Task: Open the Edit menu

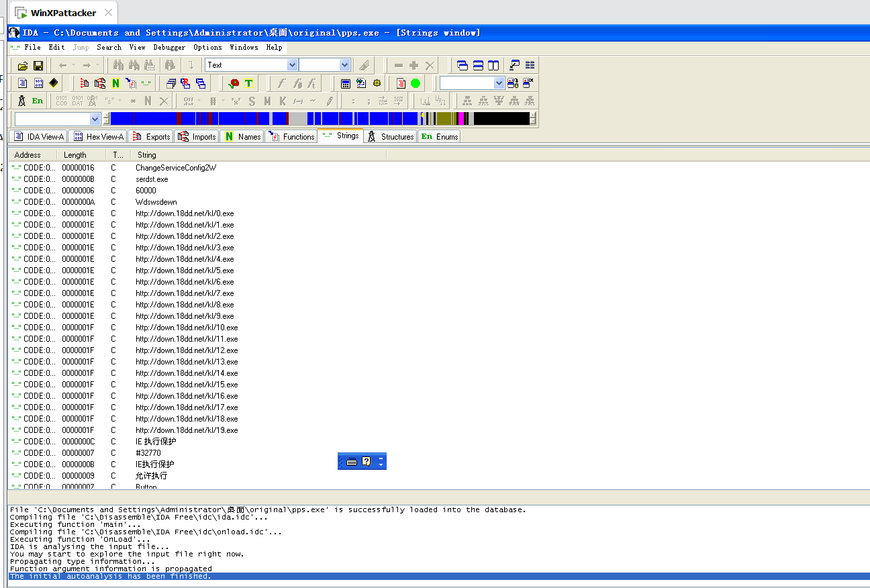Action: pos(56,48)
